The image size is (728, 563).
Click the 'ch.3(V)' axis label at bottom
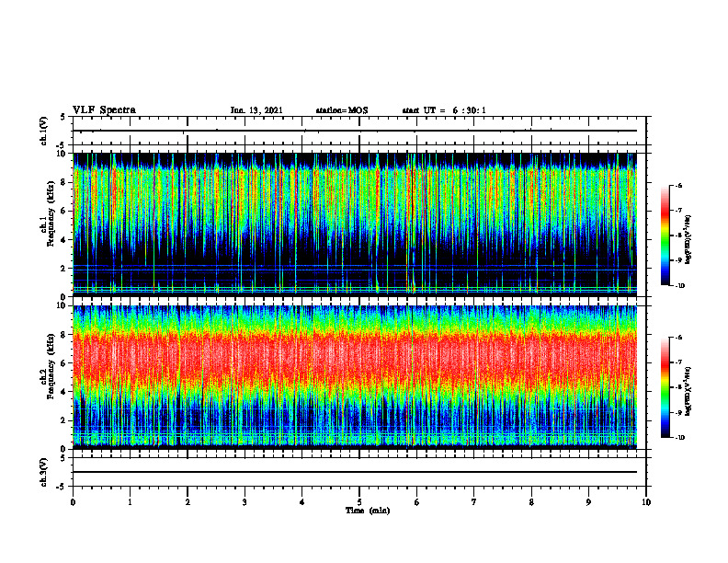click(44, 472)
